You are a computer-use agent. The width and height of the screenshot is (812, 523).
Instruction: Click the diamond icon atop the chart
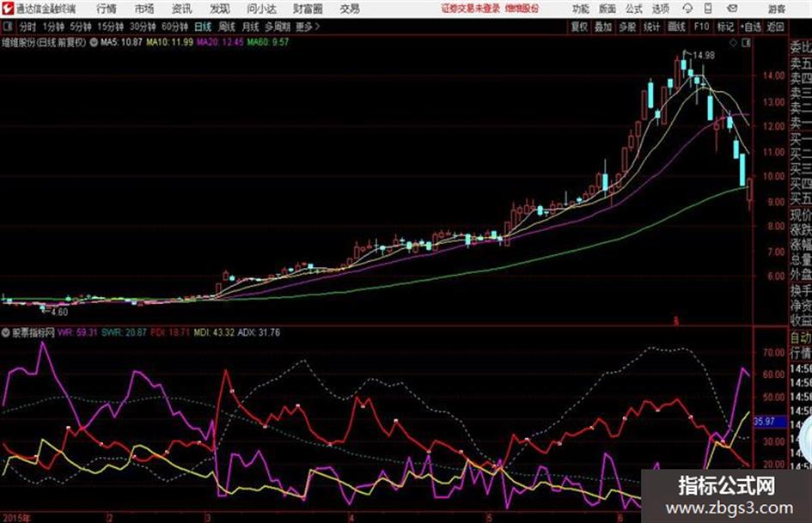(x=733, y=44)
